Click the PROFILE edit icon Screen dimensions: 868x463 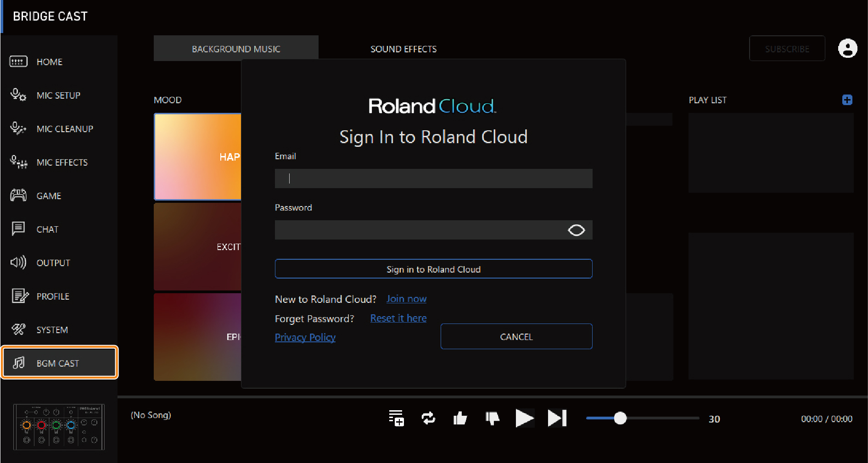[20, 296]
